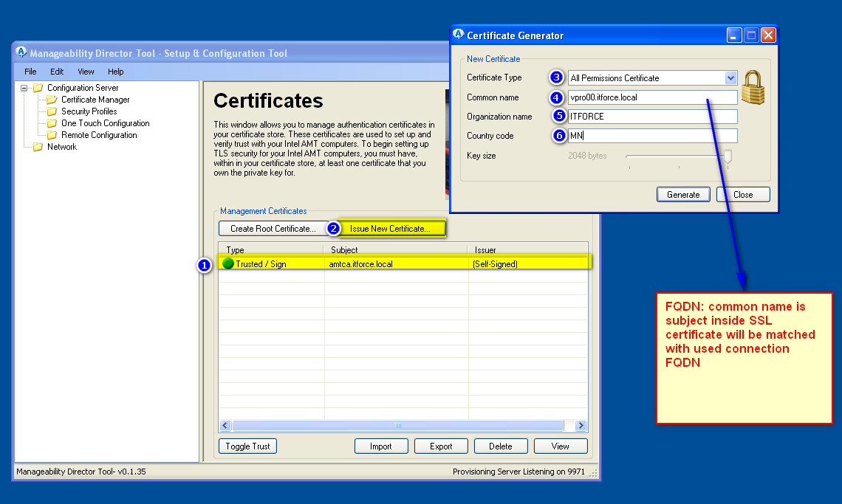The image size is (842, 504).
Task: Select Certificate Manager in the tree
Action: click(x=95, y=100)
